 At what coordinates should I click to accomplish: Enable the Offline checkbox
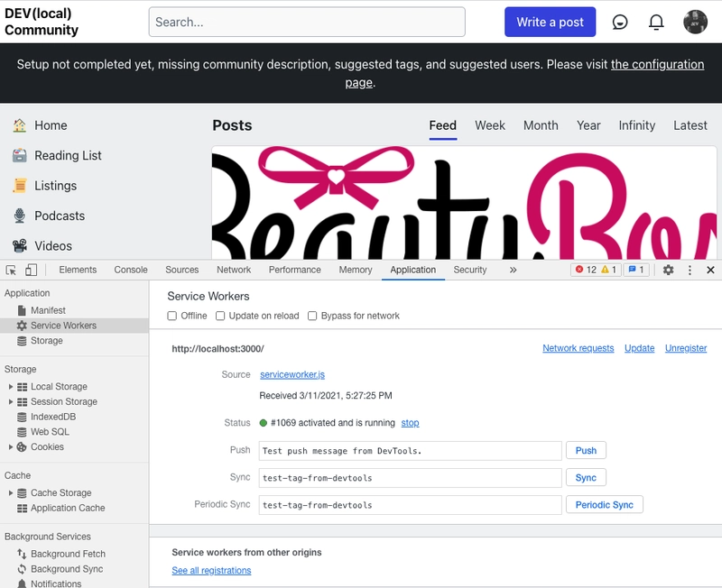click(171, 316)
